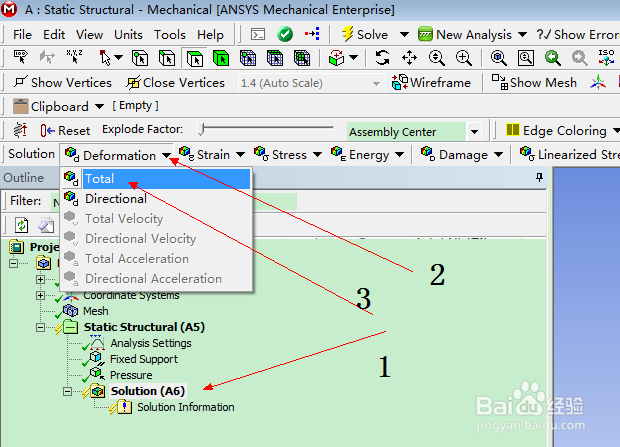This screenshot has height=447, width=620.
Task: Toggle Show Vertices
Action: [63, 83]
